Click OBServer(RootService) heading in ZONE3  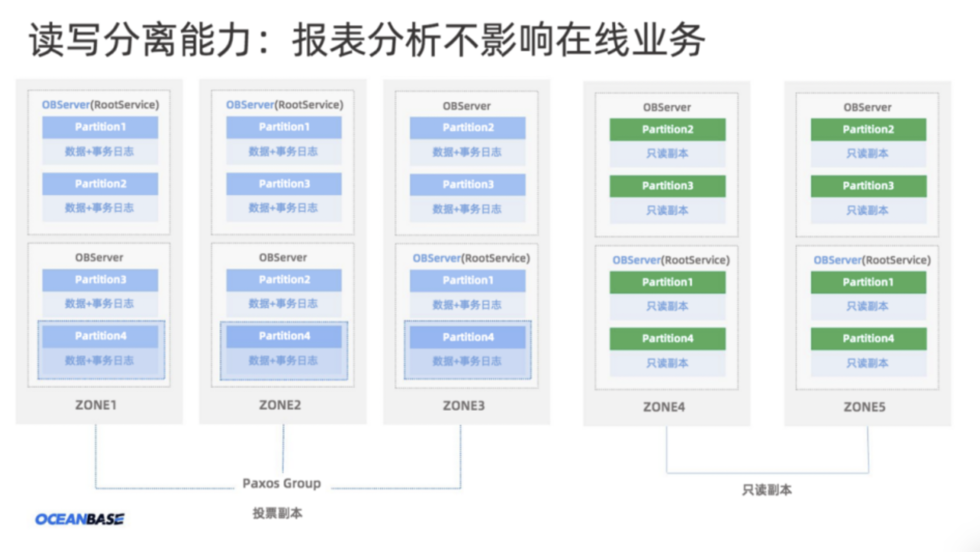pos(471,258)
